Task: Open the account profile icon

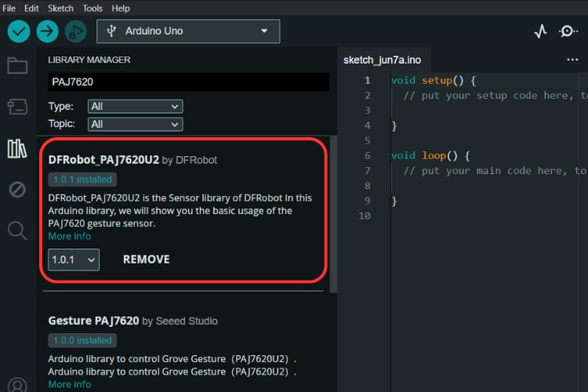Action: pyautogui.click(x=17, y=385)
